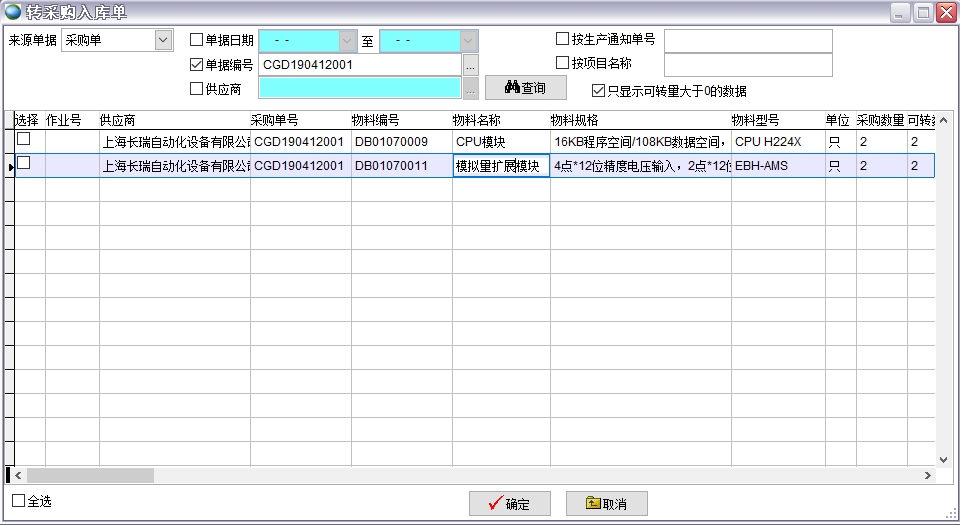Image resolution: width=960 pixels, height=525 pixels.
Task: Click the 查询 search button with binoculars
Action: pos(525,88)
